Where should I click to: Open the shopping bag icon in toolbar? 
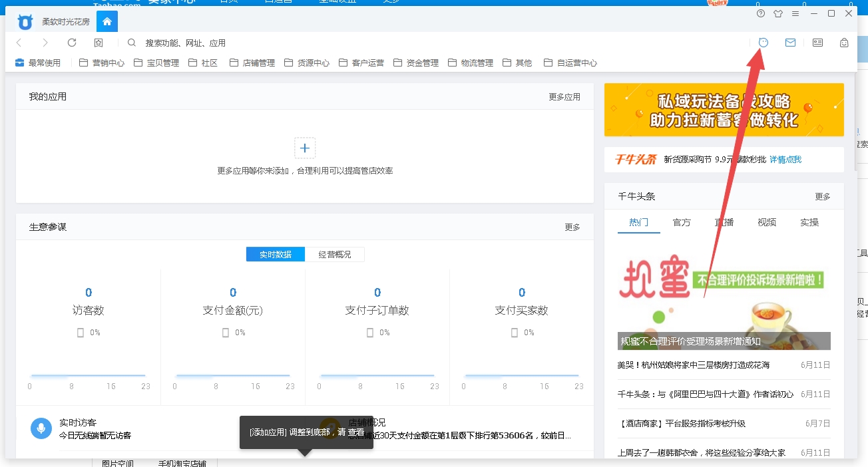coord(844,43)
